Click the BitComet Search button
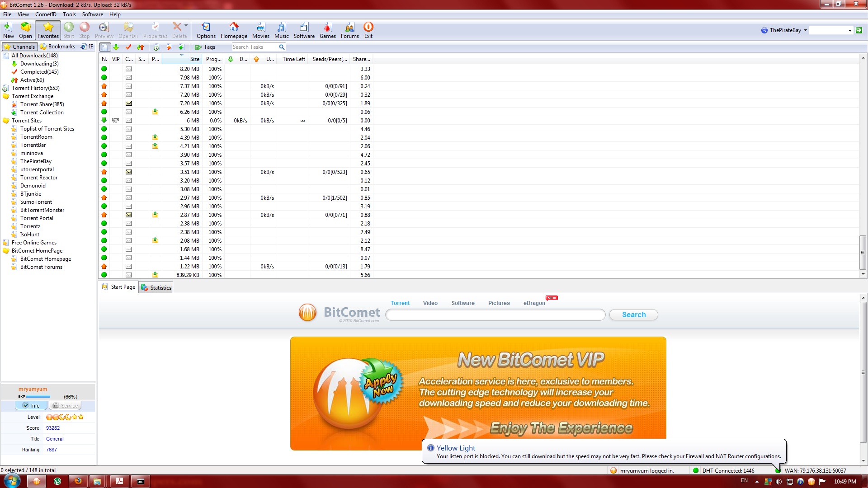The width and height of the screenshot is (868, 488). pos(633,314)
